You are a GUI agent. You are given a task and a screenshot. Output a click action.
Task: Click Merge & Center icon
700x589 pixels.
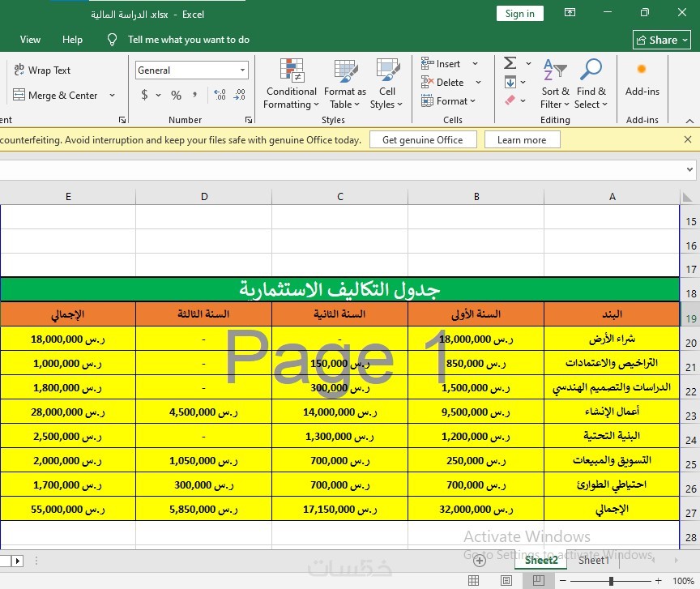click(x=19, y=95)
